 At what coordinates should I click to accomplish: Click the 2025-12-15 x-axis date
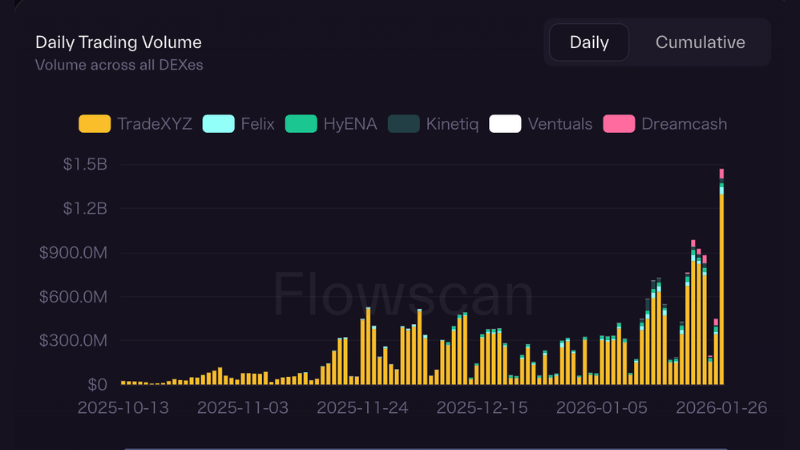pos(482,408)
